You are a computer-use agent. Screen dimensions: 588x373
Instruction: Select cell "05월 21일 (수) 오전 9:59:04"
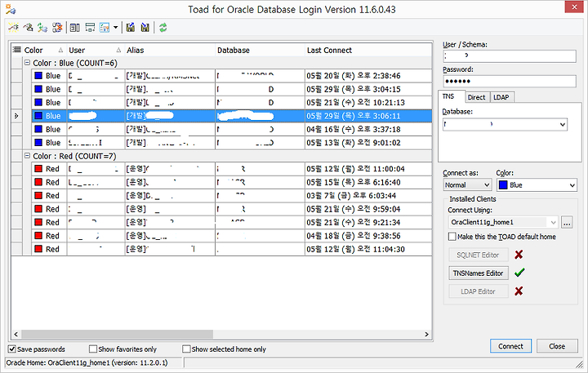(x=368, y=209)
